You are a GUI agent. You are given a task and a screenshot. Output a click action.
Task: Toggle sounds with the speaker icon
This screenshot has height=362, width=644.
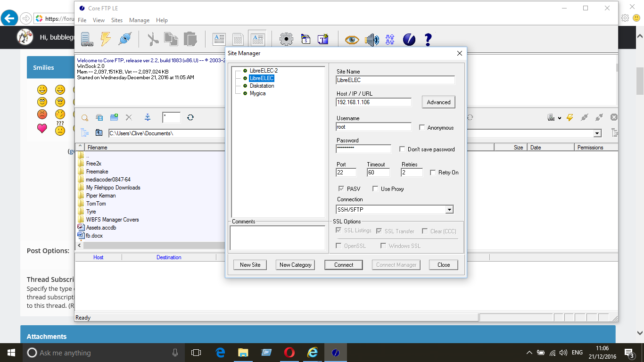click(x=372, y=40)
